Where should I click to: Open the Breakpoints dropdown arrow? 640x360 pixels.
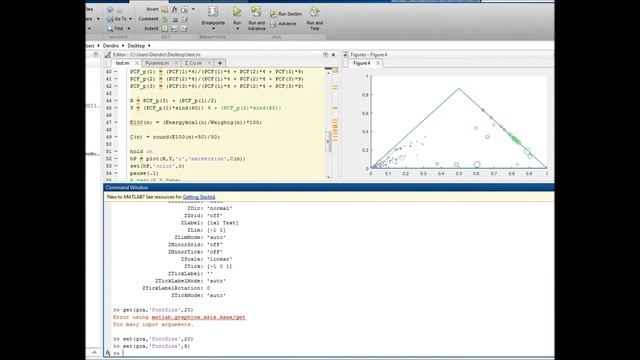tap(213, 29)
